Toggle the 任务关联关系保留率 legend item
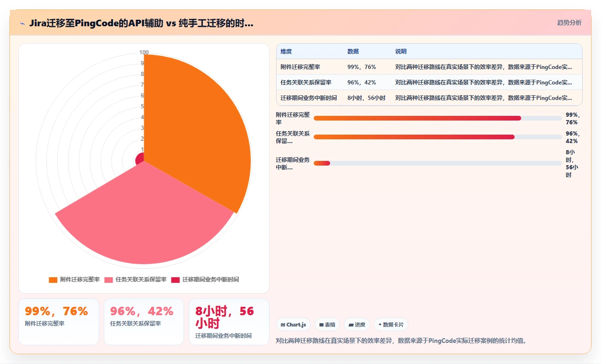The width and height of the screenshot is (601, 364). [135, 280]
